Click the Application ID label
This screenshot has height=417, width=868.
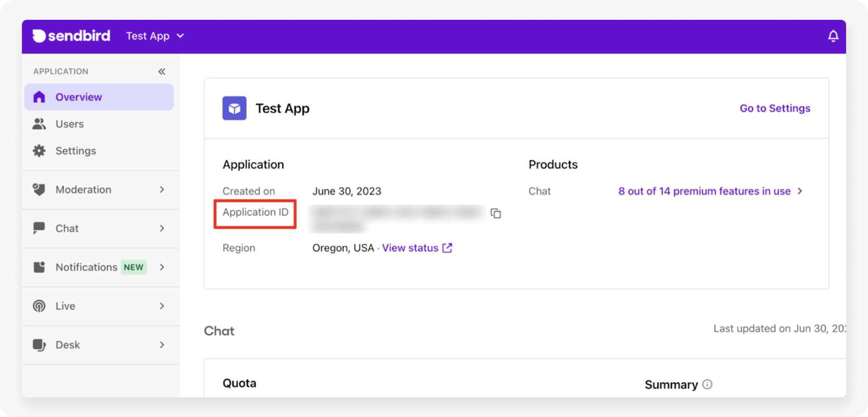pos(255,212)
